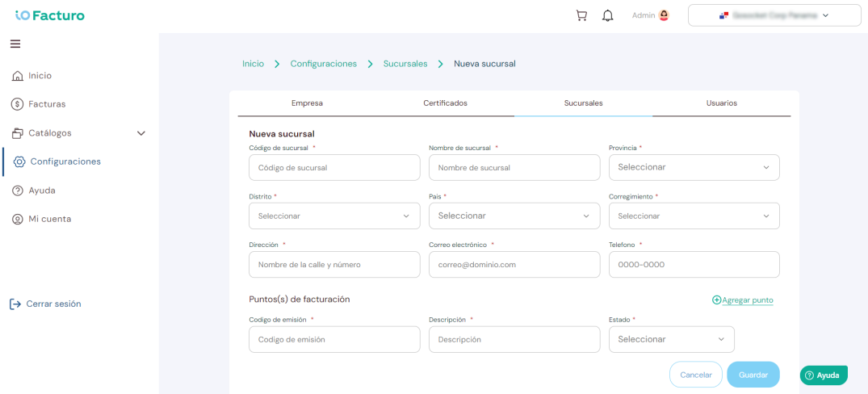Click the Configuraciones gear icon

[19, 161]
